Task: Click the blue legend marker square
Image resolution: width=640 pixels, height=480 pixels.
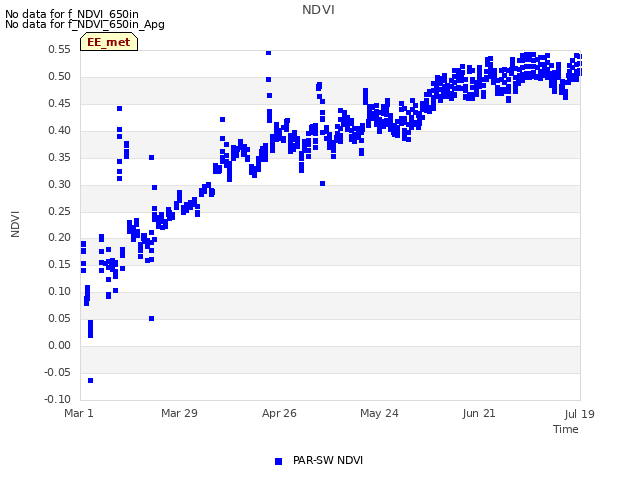Action: (x=278, y=461)
